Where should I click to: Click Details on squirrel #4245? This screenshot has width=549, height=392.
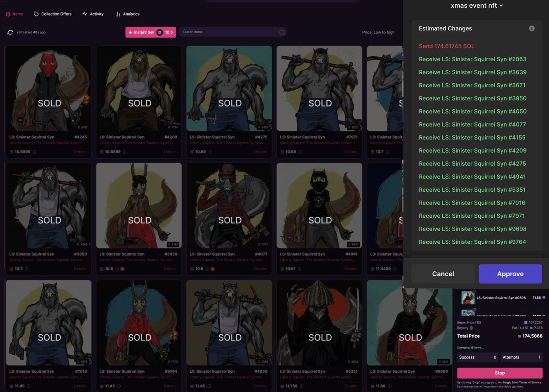80,152
